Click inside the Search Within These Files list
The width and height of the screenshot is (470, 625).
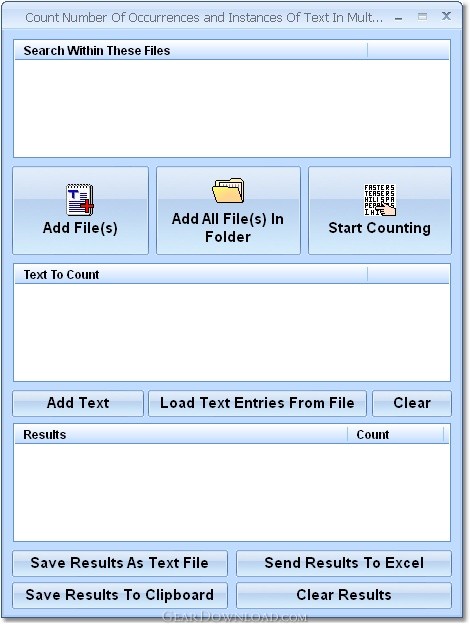coord(232,108)
